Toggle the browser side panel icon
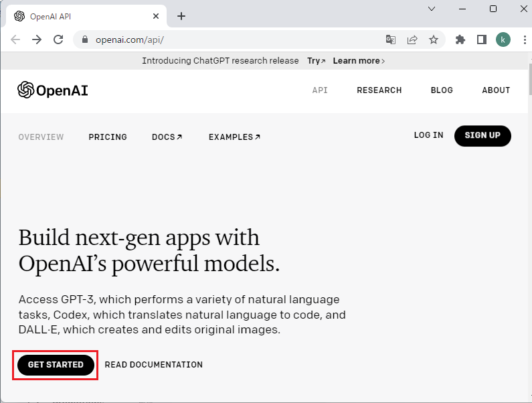Image resolution: width=532 pixels, height=403 pixels. point(481,39)
